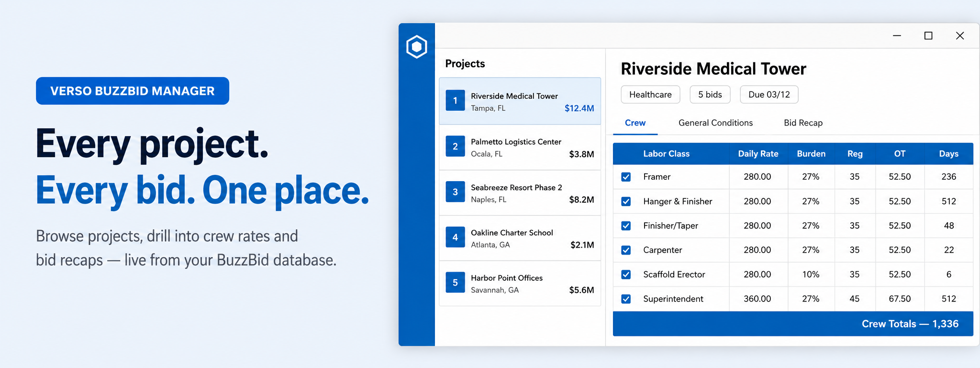This screenshot has height=368, width=980.
Task: Click the hexagon app logo in sidebar
Action: click(416, 46)
